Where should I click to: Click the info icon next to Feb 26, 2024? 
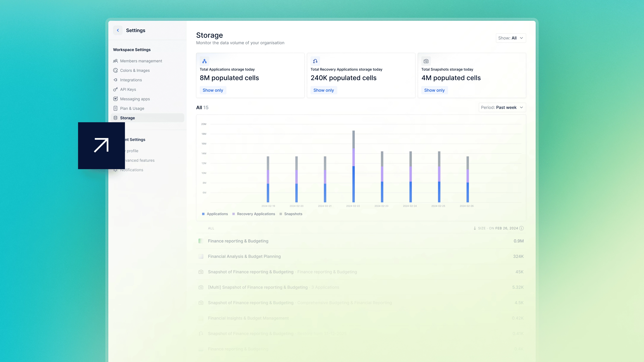click(521, 228)
